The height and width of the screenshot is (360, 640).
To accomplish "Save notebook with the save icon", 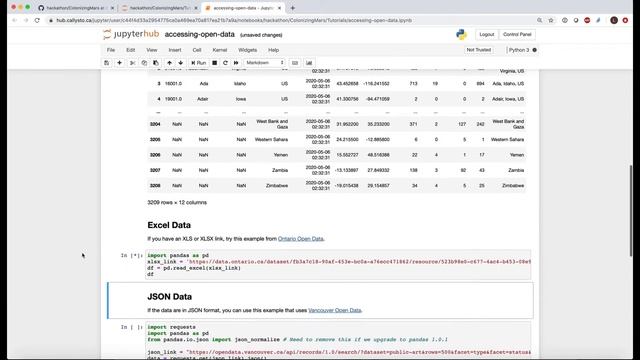I will pos(107,63).
